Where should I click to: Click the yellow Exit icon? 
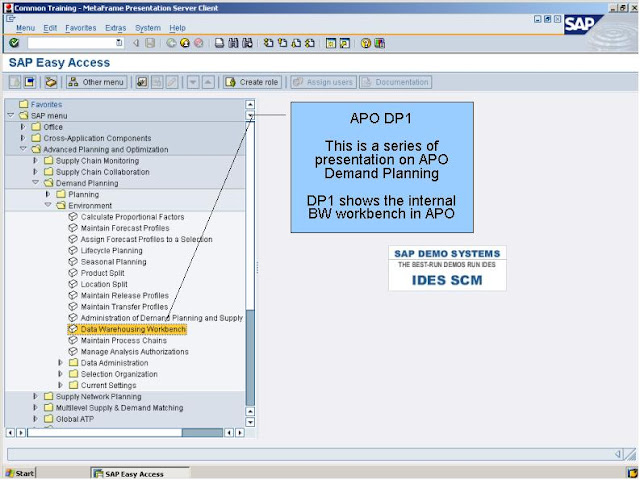185,43
